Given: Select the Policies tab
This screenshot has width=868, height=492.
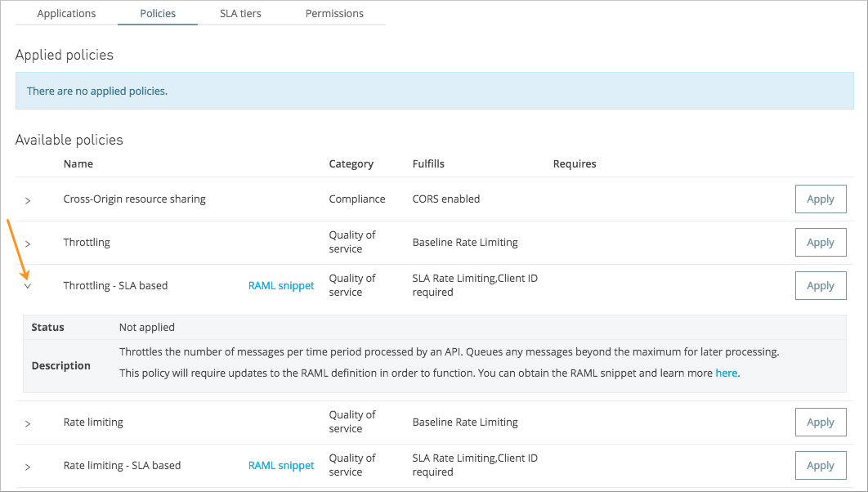Looking at the screenshot, I should pyautogui.click(x=157, y=13).
